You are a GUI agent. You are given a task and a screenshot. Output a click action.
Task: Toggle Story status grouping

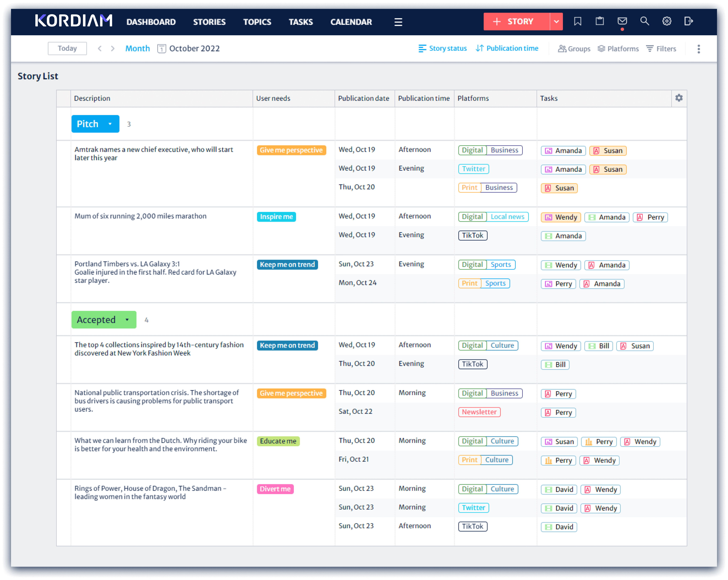click(x=442, y=49)
